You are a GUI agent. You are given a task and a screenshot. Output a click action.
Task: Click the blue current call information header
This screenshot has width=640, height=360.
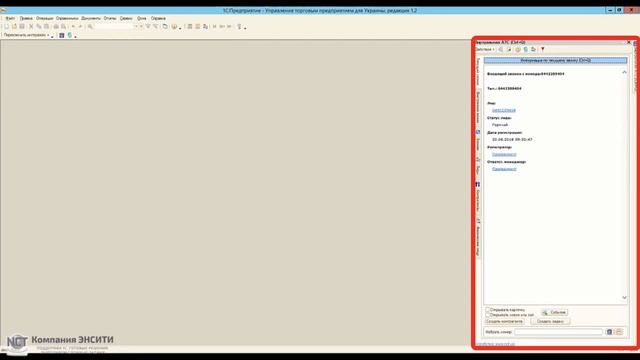pos(556,60)
